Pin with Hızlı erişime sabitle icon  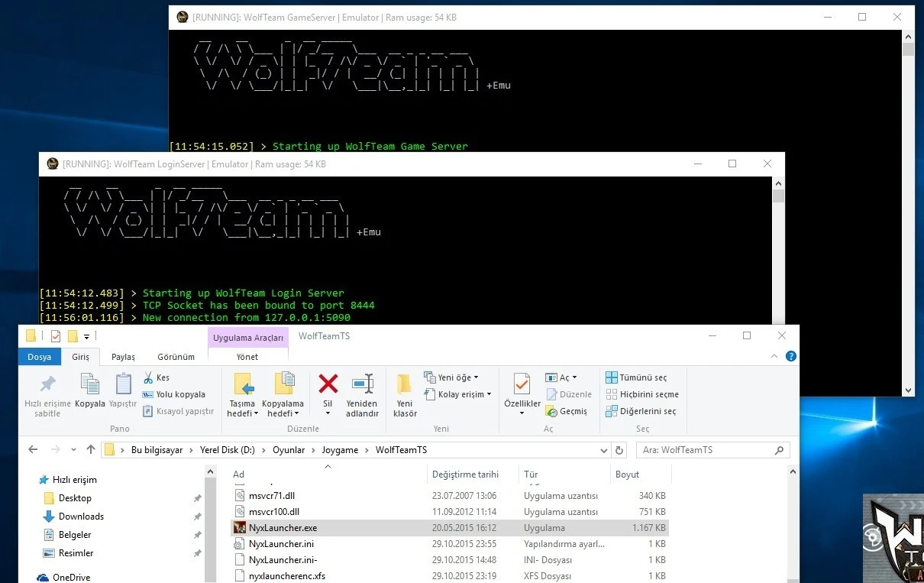[47, 384]
